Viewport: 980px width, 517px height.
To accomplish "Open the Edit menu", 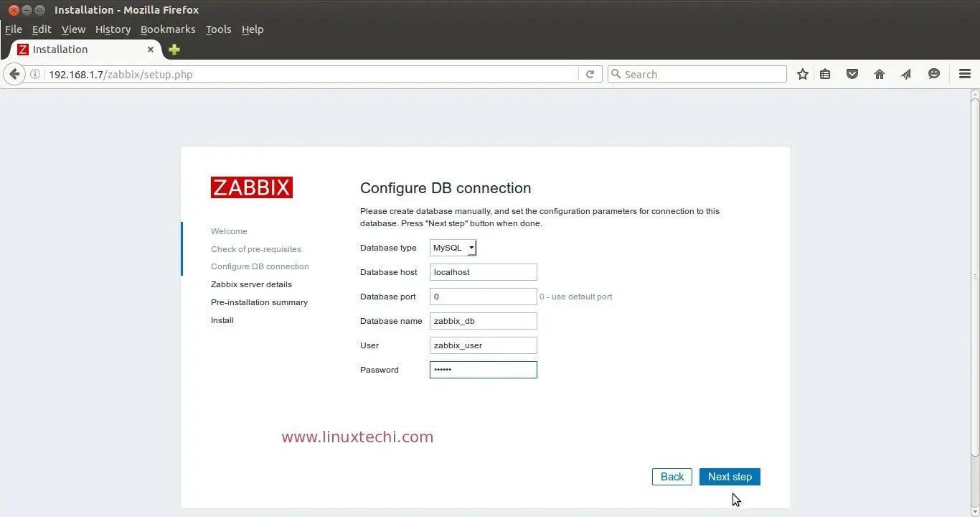I will pyautogui.click(x=42, y=29).
